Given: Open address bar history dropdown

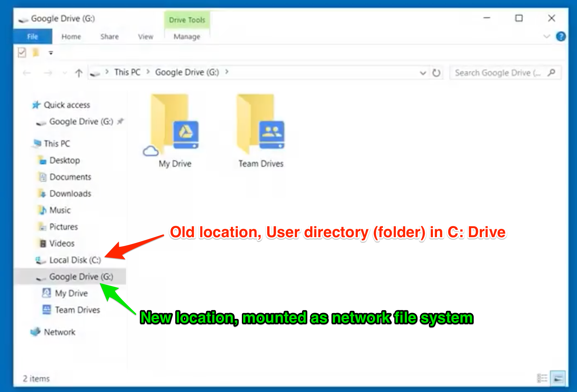Looking at the screenshot, I should click(x=423, y=73).
